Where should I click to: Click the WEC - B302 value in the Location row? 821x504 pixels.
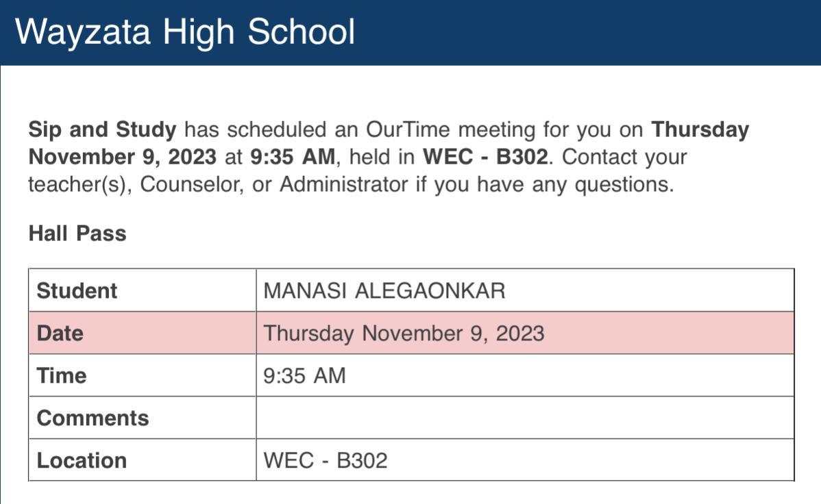tap(326, 460)
